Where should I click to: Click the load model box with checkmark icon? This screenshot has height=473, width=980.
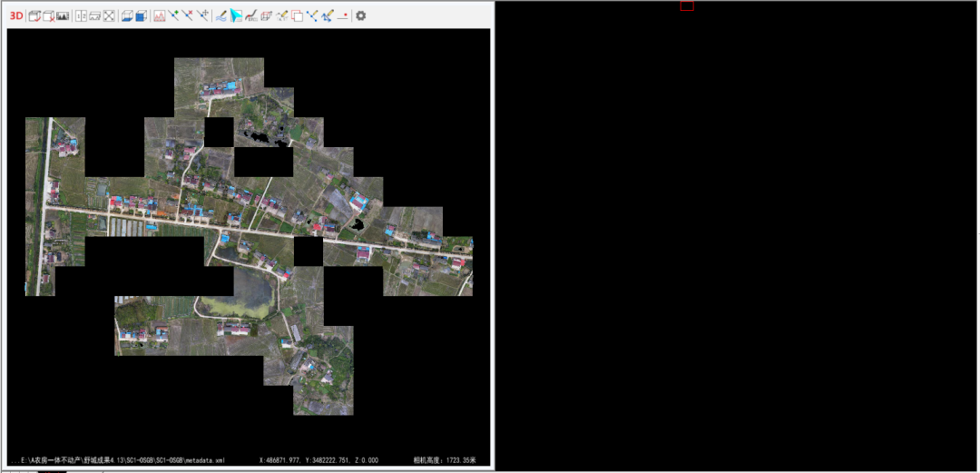pos(34,15)
